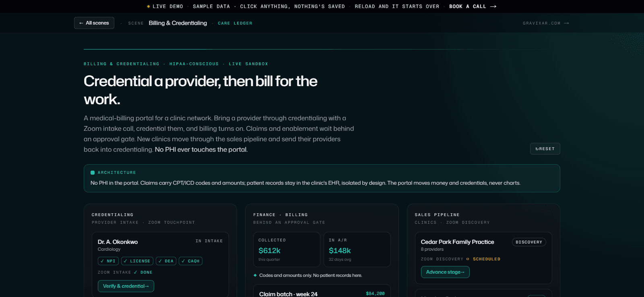Viewport: 644px width, 297px height.
Task: Click the '32 days avg' text
Action: 340,260
